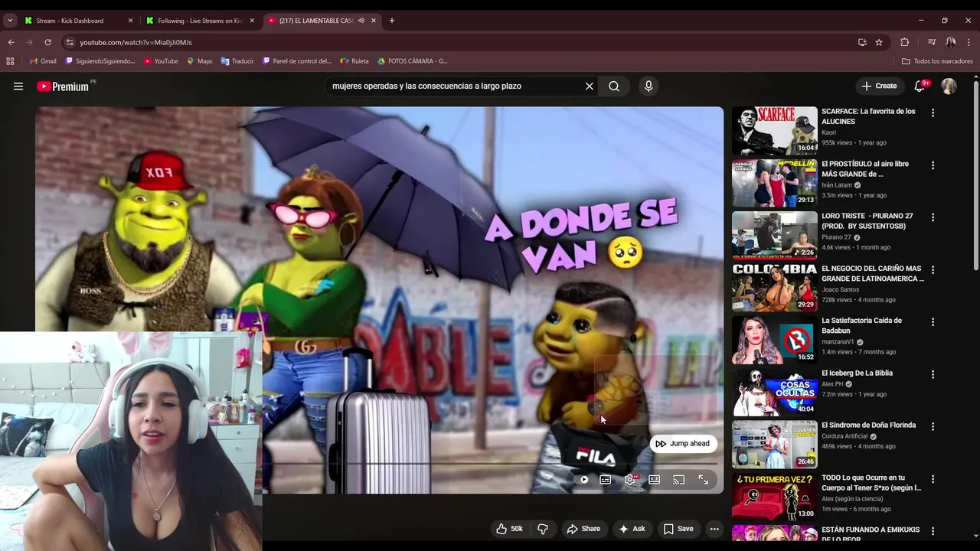Image resolution: width=980 pixels, height=551 pixels.
Task: Open a new browser tab
Action: (392, 21)
